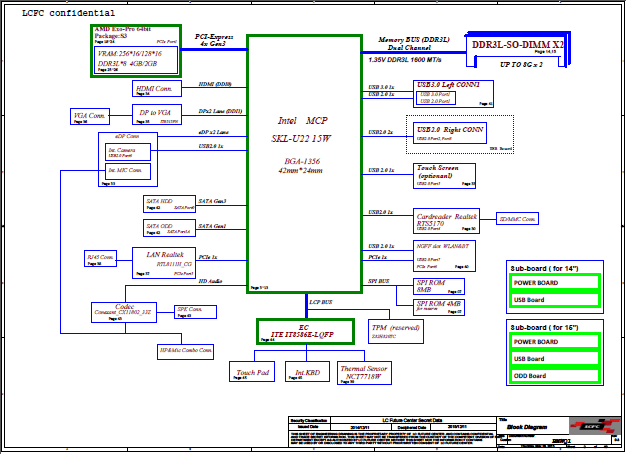Click the Cardreader Realtek RTS5170 block
This screenshot has width=626, height=454.
tap(445, 219)
